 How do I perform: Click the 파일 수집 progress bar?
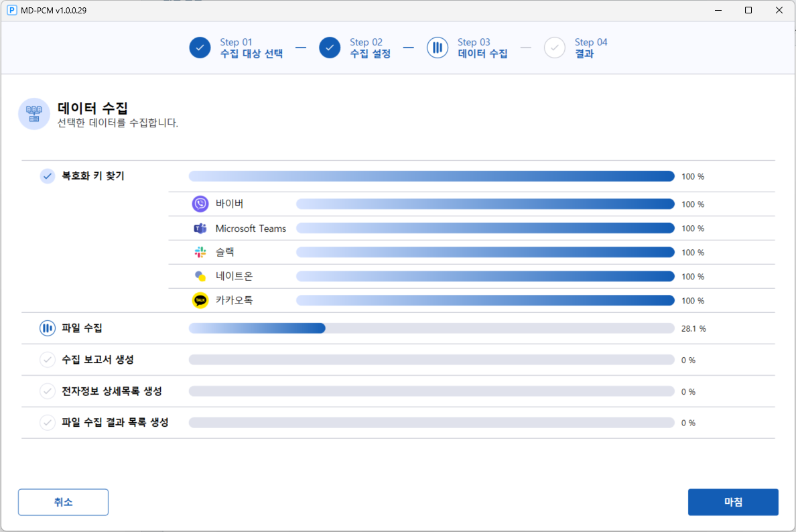pos(432,328)
